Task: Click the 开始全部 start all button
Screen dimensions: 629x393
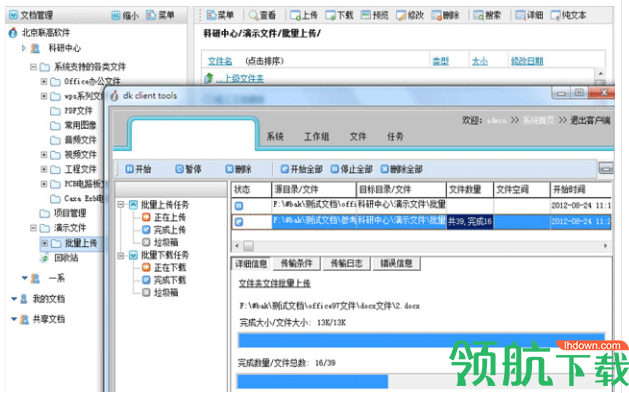Action: click(301, 169)
